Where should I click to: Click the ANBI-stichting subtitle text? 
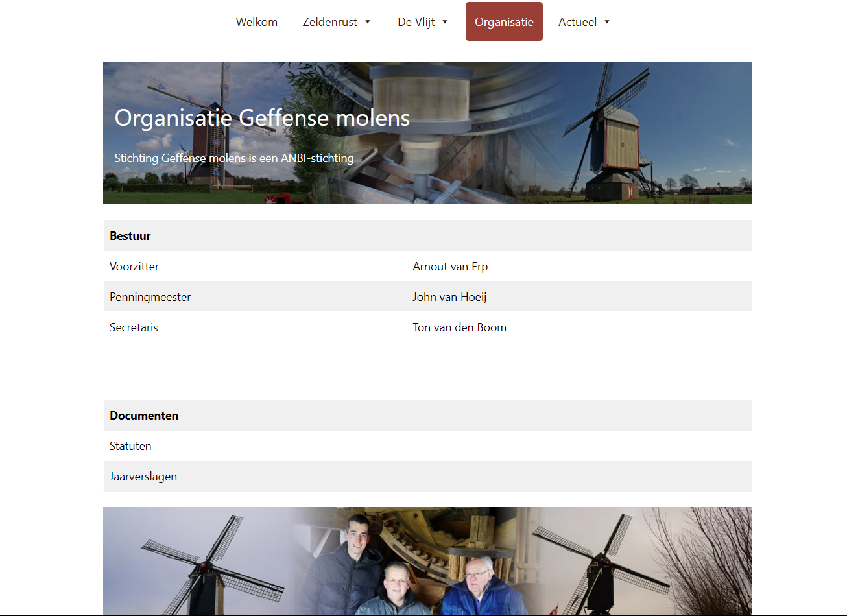coord(234,158)
